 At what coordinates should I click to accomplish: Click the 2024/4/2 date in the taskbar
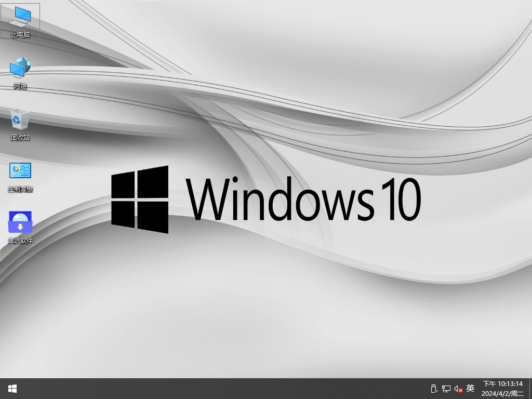click(502, 393)
